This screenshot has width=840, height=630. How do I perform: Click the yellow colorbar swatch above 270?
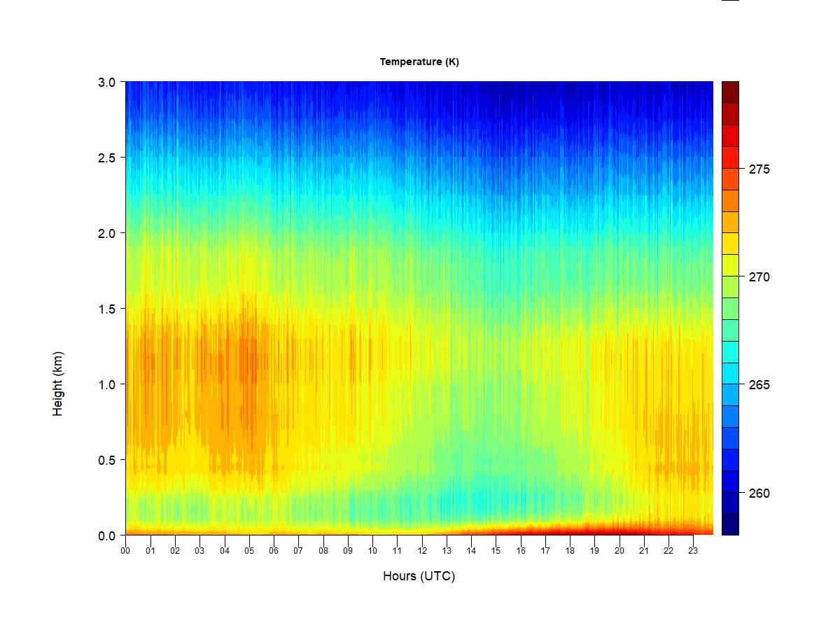pyautogui.click(x=730, y=265)
